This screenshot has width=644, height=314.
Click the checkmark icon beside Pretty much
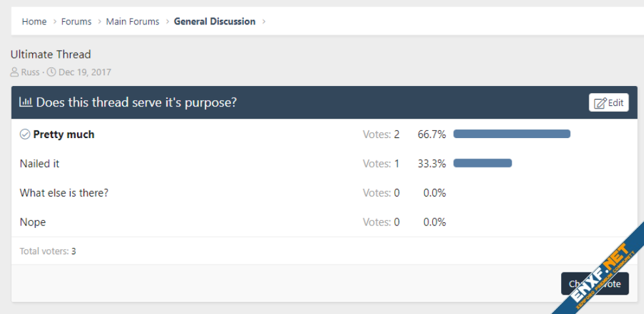(25, 134)
